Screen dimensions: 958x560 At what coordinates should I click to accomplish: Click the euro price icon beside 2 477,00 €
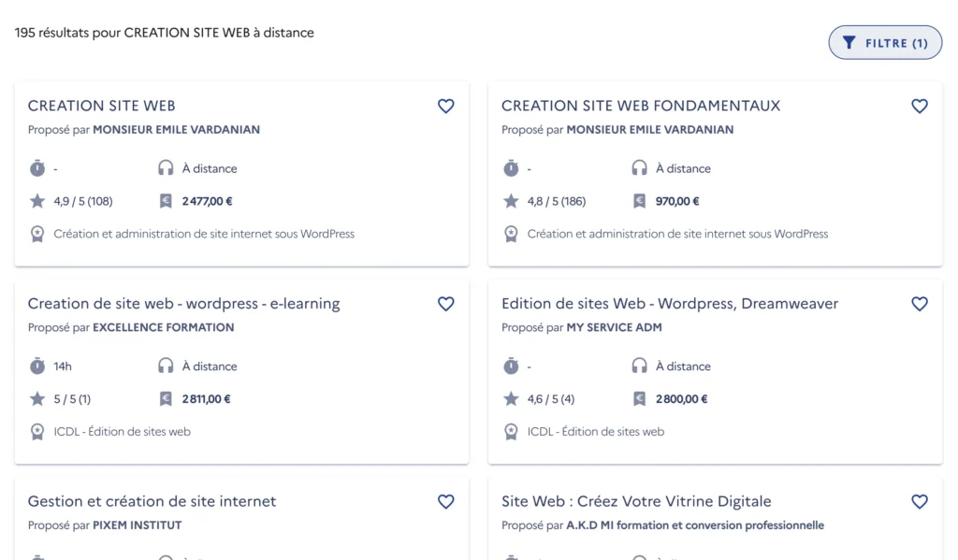[166, 201]
